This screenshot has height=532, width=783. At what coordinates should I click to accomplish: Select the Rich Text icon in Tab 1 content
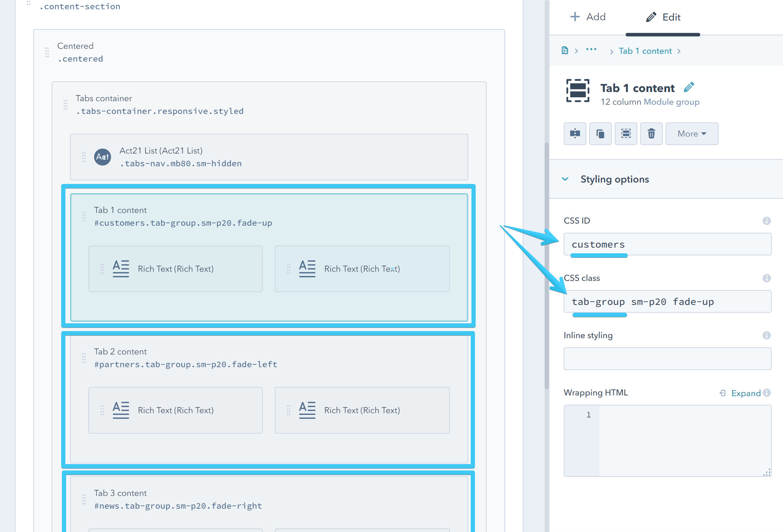pos(120,268)
